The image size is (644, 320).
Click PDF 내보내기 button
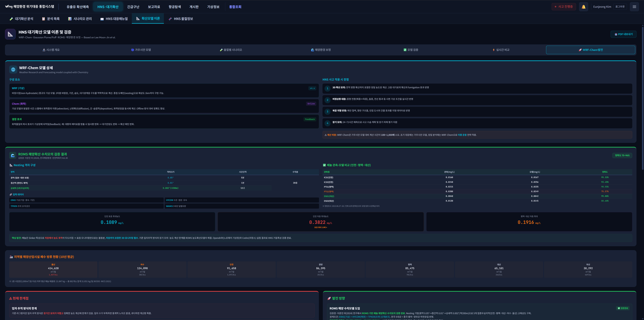pyautogui.click(x=623, y=34)
